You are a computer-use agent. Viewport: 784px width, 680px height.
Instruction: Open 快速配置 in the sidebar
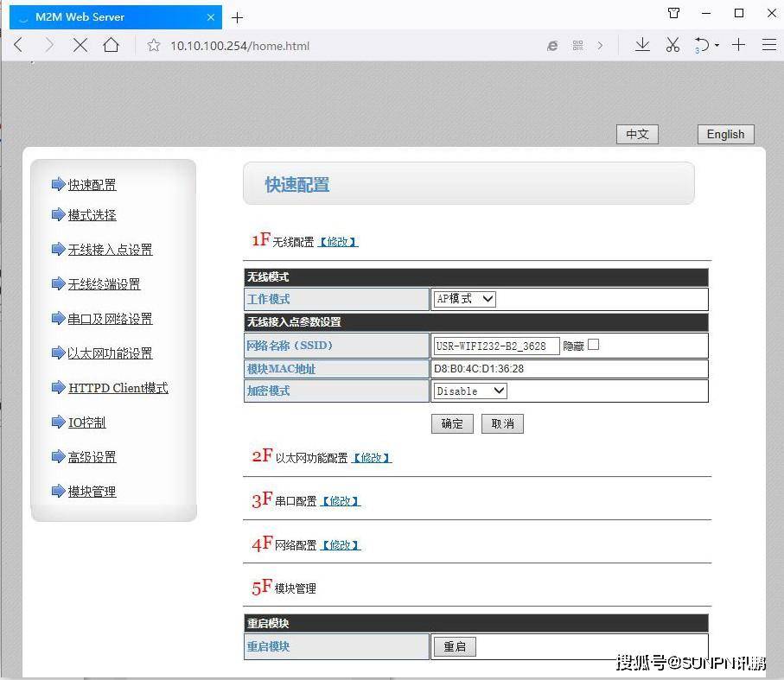click(x=92, y=185)
